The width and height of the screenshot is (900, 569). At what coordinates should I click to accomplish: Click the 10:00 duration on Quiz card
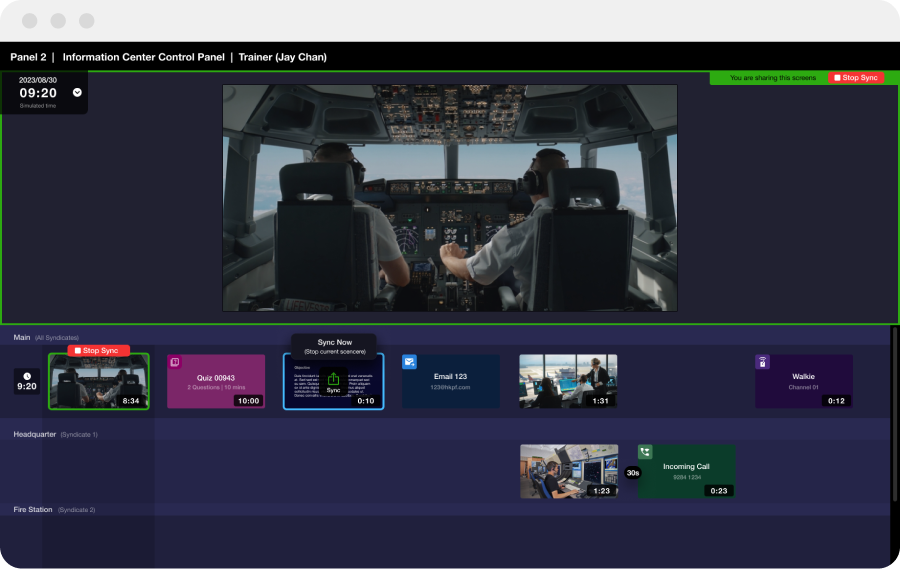249,401
